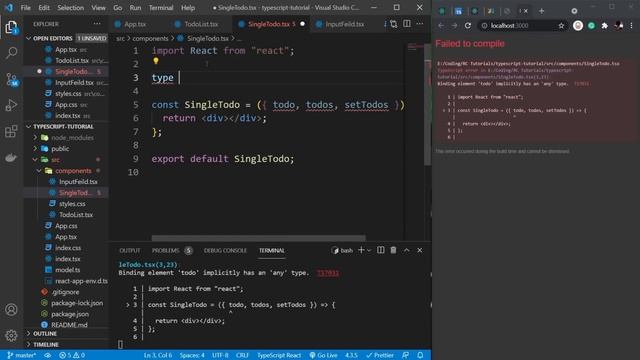Kill terminal with trash icon

[x=393, y=250]
